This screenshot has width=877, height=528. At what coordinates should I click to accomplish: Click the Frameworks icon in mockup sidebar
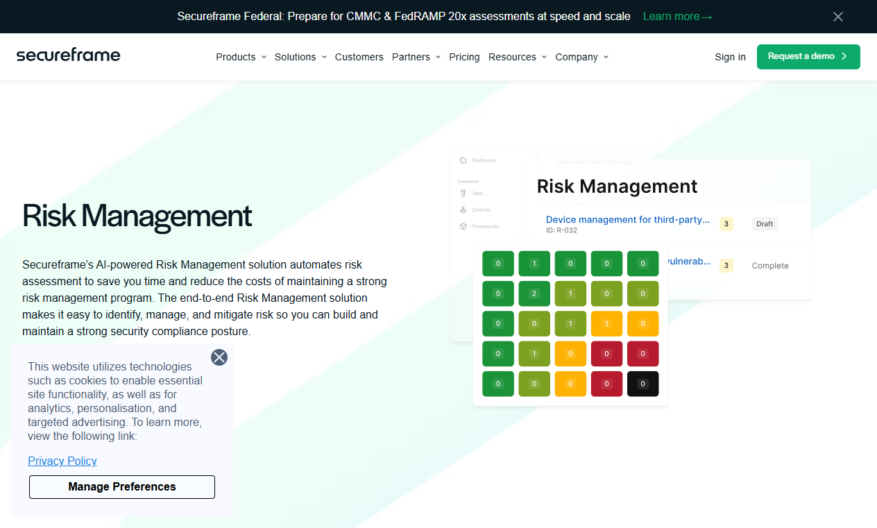pyautogui.click(x=463, y=227)
